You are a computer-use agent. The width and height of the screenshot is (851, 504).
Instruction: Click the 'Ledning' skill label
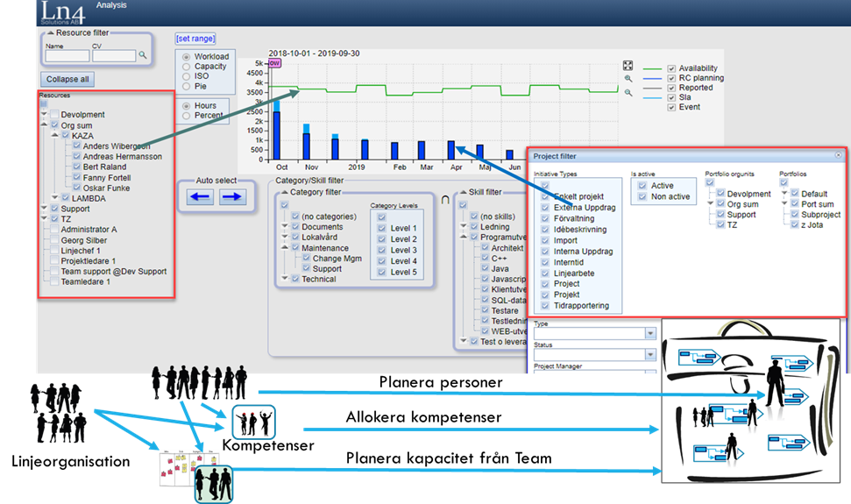[495, 227]
